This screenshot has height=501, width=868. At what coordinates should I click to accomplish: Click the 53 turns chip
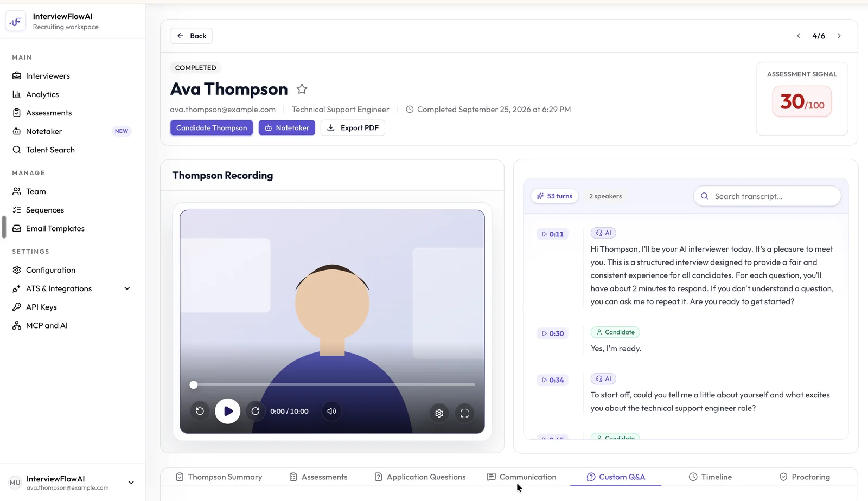point(554,196)
